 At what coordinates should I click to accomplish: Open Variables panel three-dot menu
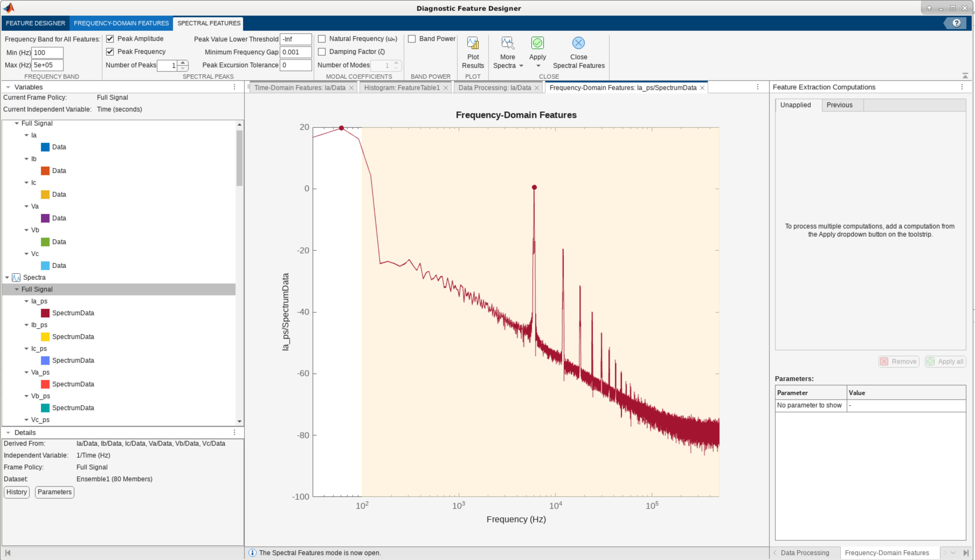[234, 87]
